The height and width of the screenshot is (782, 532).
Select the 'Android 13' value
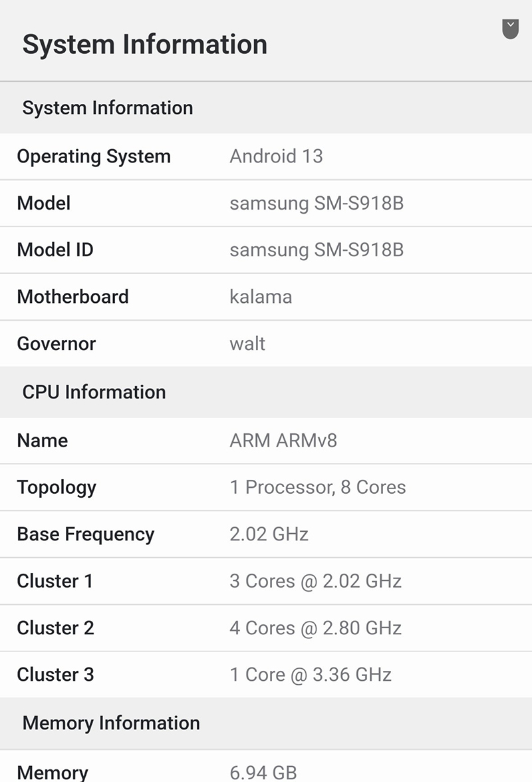276,156
